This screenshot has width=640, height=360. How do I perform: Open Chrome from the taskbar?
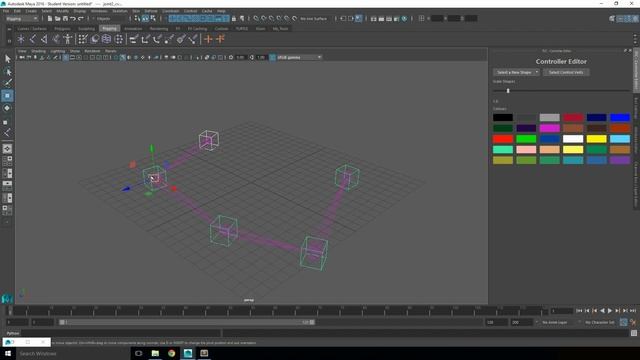coord(171,353)
